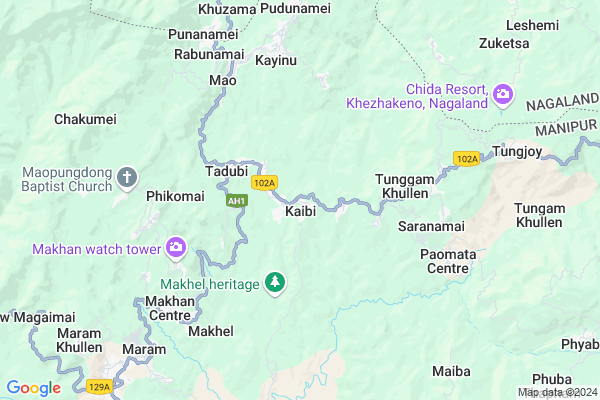Select the Kaibi village label
The width and height of the screenshot is (600, 400).
(x=300, y=211)
